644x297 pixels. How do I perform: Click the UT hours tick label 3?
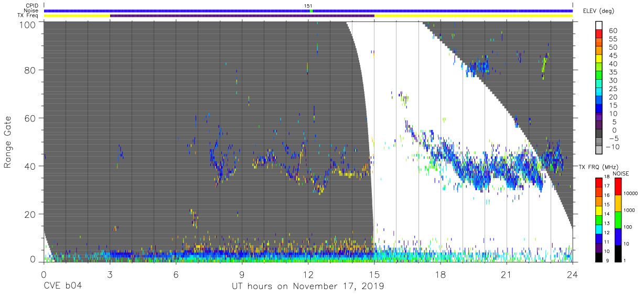[x=110, y=274]
